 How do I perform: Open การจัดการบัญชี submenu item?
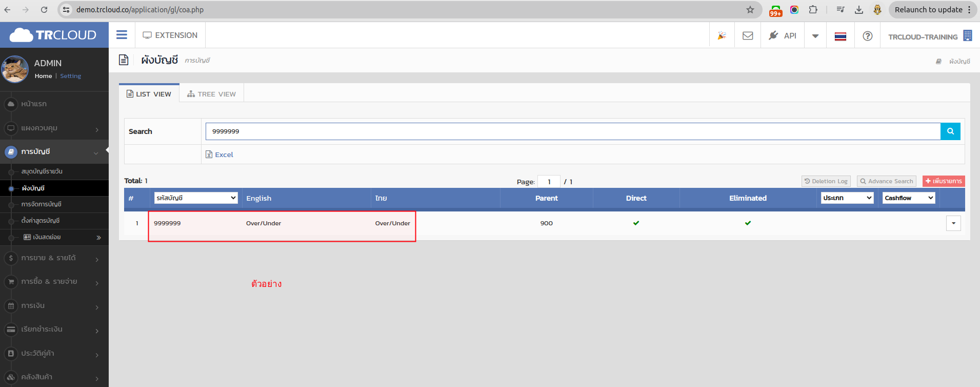click(54, 204)
